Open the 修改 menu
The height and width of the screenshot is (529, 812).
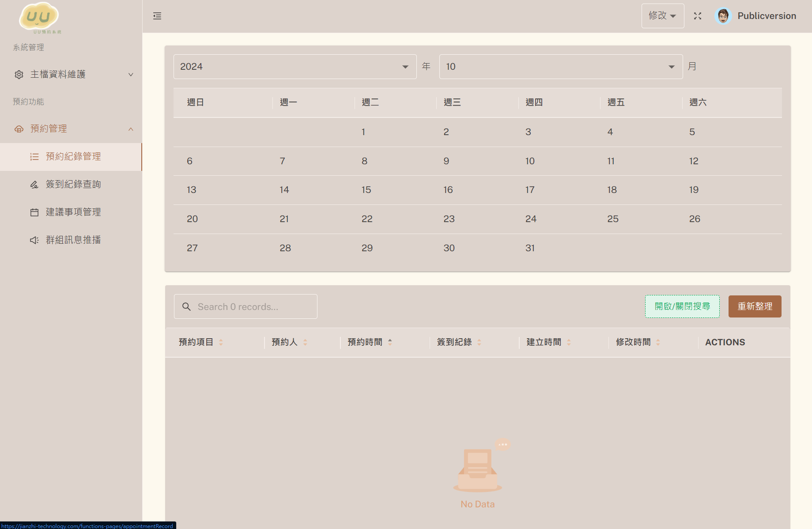(x=662, y=16)
